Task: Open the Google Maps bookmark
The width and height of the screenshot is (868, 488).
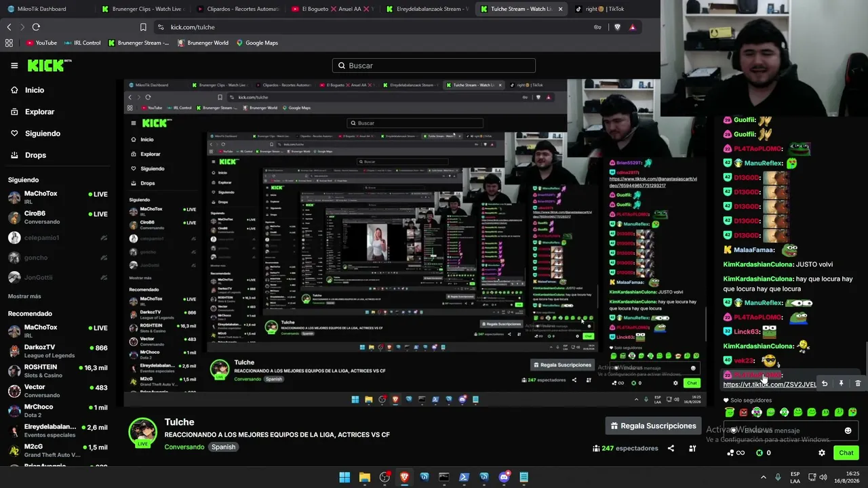Action: click(257, 43)
